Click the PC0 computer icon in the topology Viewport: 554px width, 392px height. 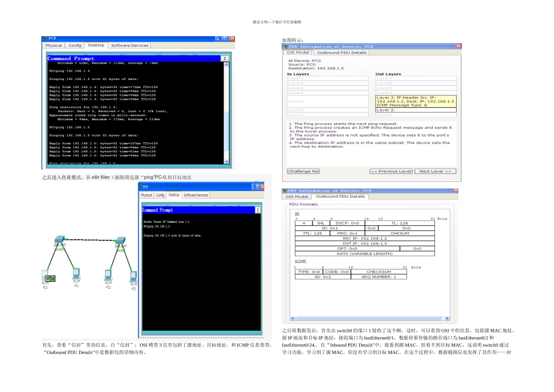(x=44, y=276)
